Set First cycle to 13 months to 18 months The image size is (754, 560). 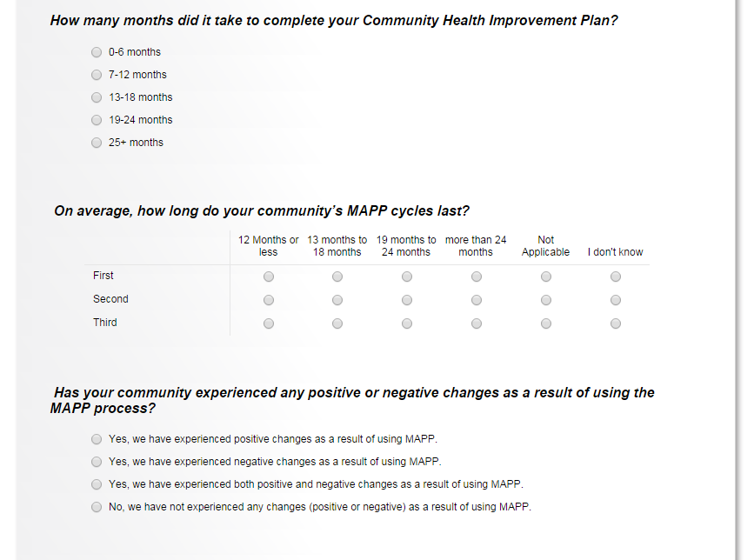click(x=337, y=277)
